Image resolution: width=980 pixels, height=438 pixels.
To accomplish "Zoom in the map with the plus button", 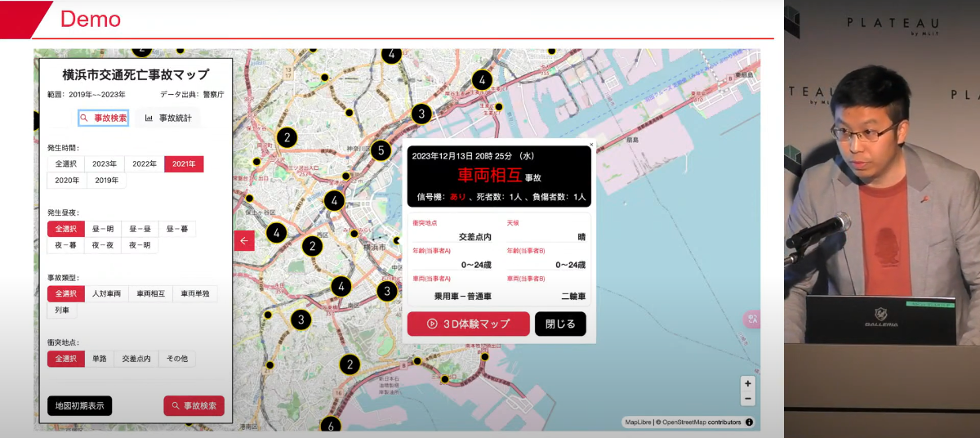I will pyautogui.click(x=748, y=383).
